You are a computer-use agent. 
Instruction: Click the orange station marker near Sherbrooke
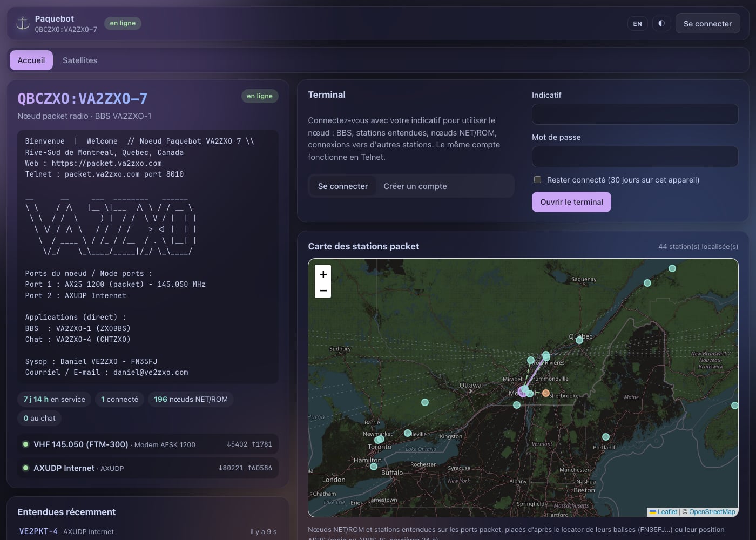pyautogui.click(x=546, y=393)
